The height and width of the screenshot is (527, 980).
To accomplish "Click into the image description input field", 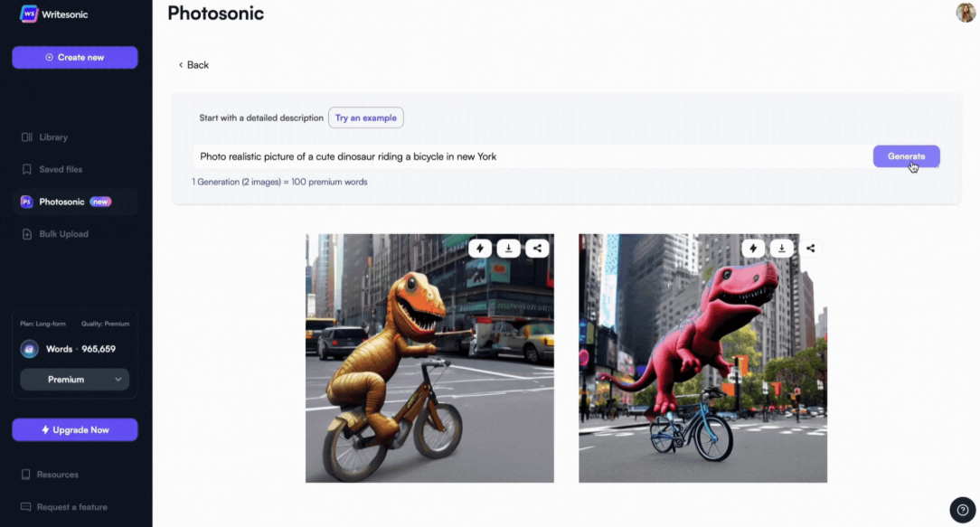I will (532, 156).
